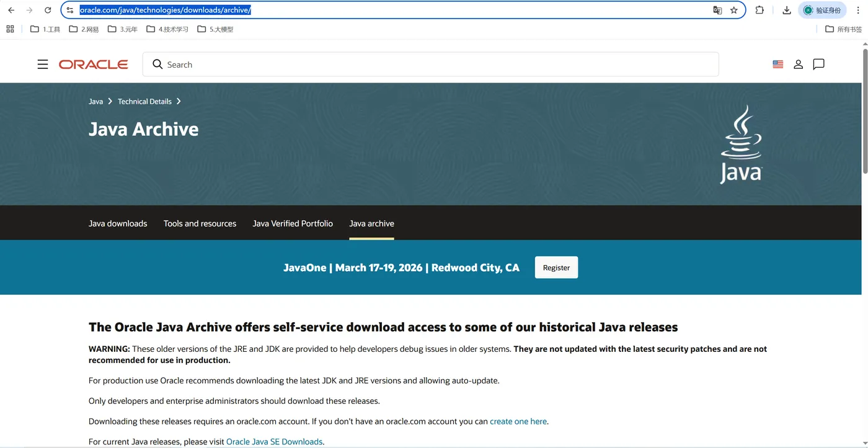
Task: Open the Oracle Java SE Downloads link
Action: coord(274,442)
